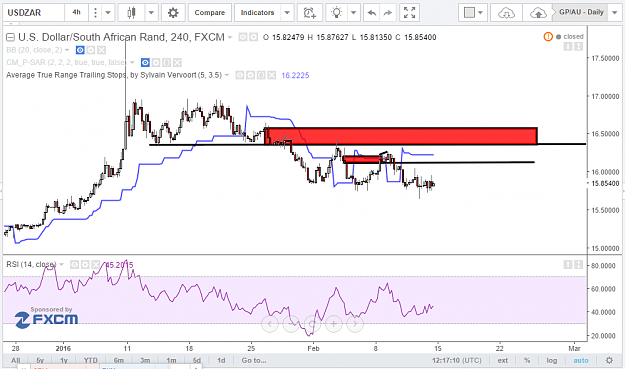Open the ideas lightbulb button

point(337,13)
